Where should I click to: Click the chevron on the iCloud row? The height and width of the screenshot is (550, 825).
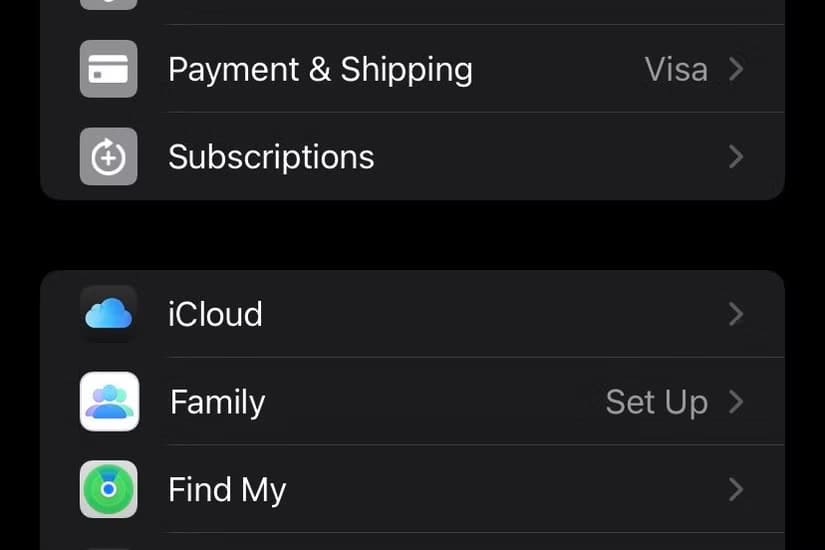pyautogui.click(x=736, y=314)
